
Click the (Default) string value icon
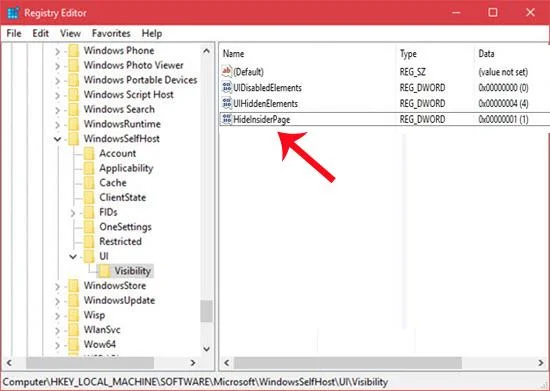227,72
